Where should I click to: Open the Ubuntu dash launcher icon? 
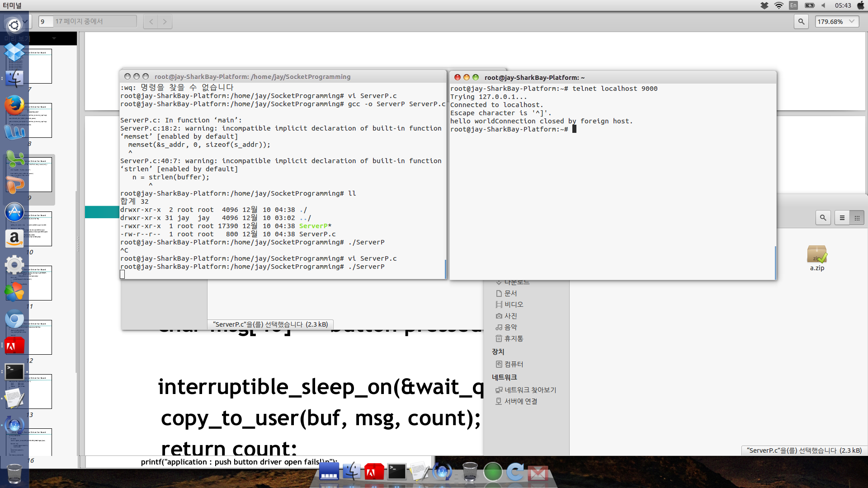point(14,25)
